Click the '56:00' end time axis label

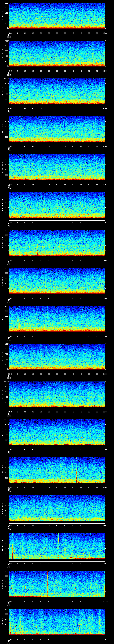[x=105, y=450]
